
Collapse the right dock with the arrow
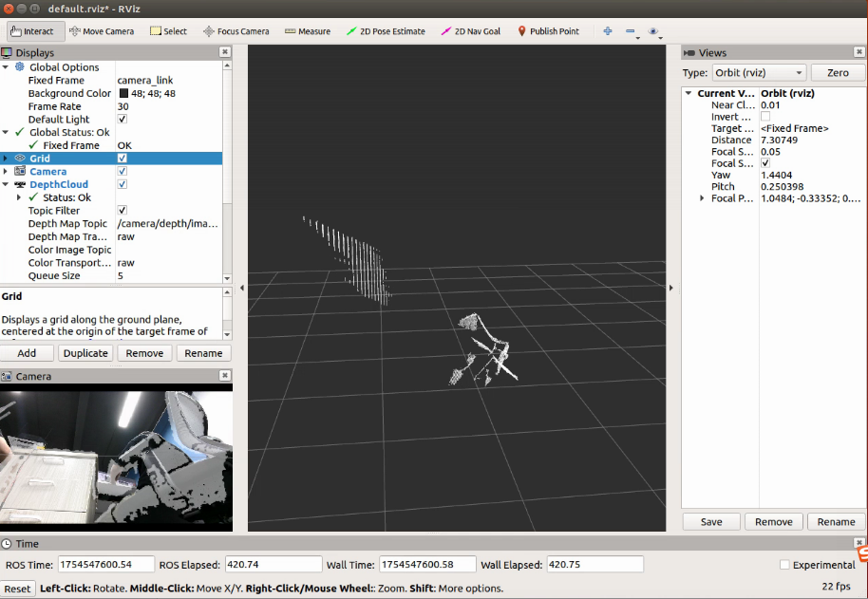670,288
